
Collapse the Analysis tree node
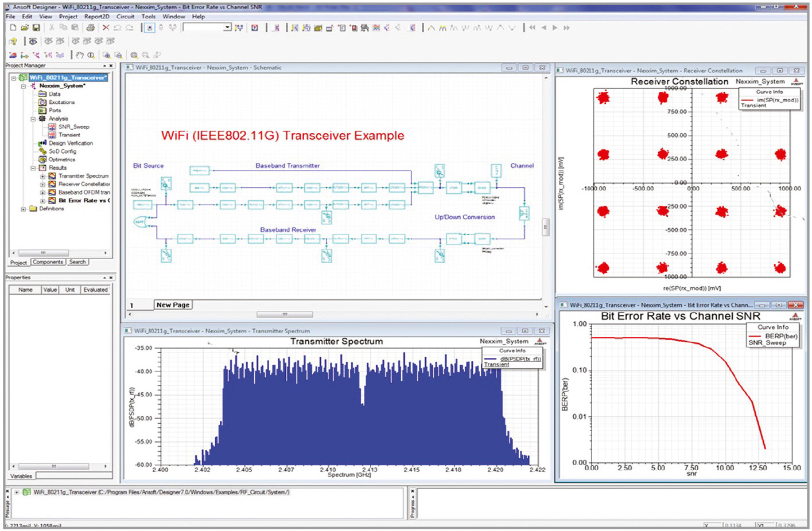point(33,119)
